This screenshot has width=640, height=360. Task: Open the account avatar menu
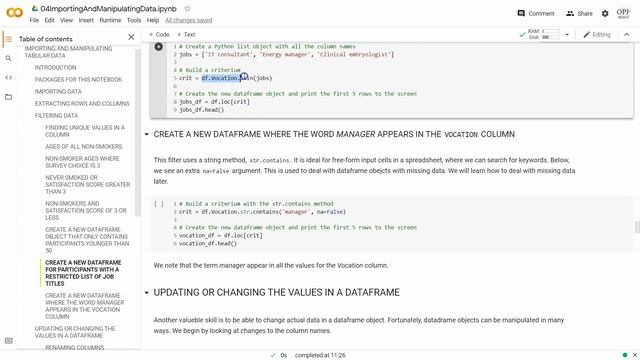[x=623, y=13]
